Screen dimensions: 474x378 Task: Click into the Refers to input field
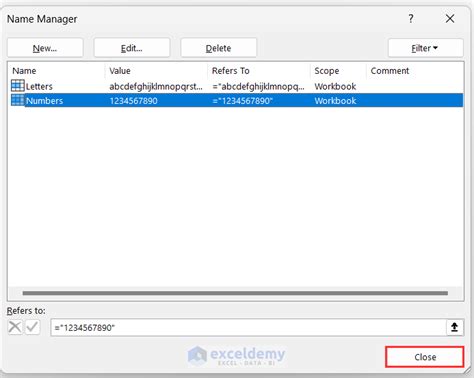point(248,327)
